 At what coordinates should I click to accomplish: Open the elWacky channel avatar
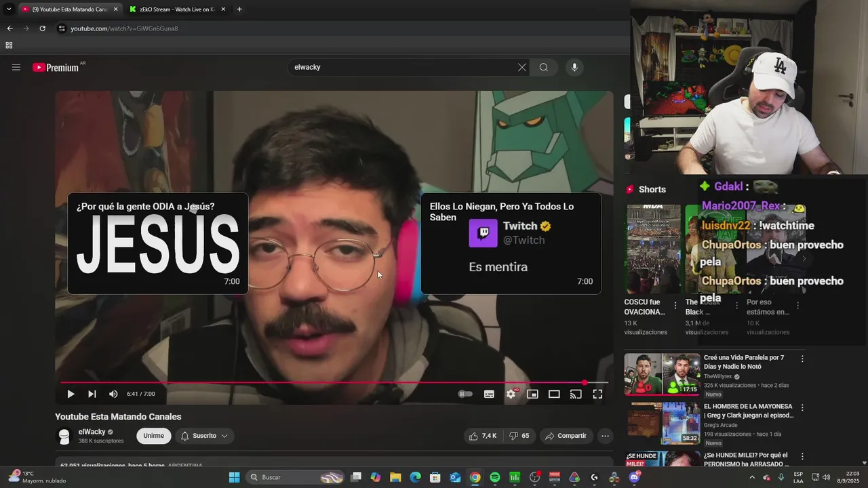[x=64, y=436]
